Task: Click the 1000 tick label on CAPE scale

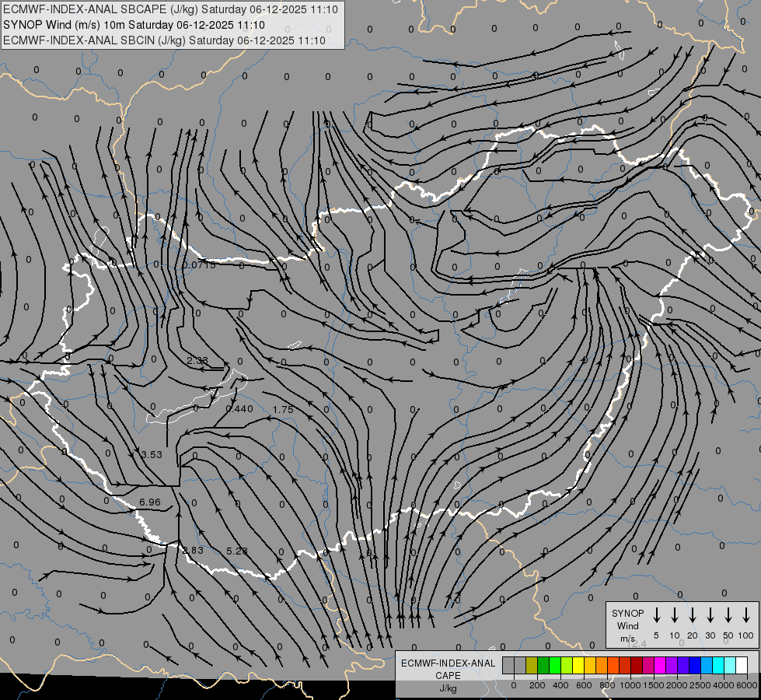Action: tap(630, 685)
